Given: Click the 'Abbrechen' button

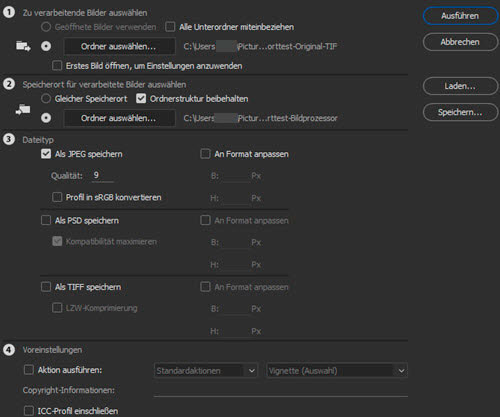Looking at the screenshot, I should [460, 42].
